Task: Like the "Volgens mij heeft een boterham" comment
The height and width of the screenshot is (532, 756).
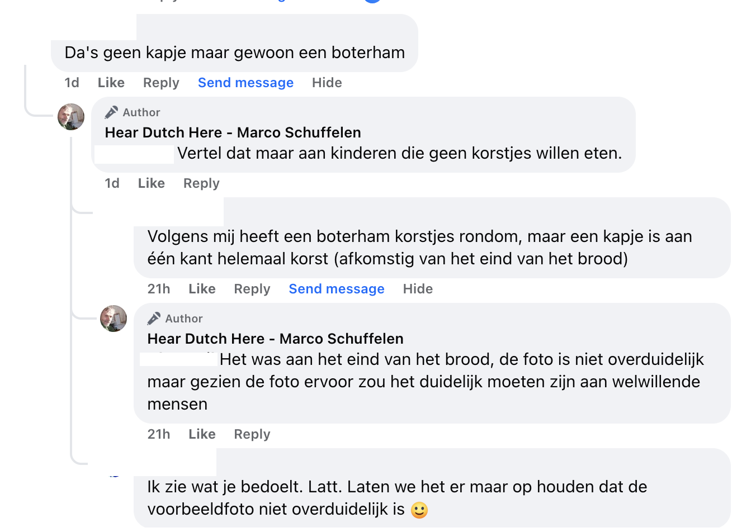Action: [x=202, y=289]
